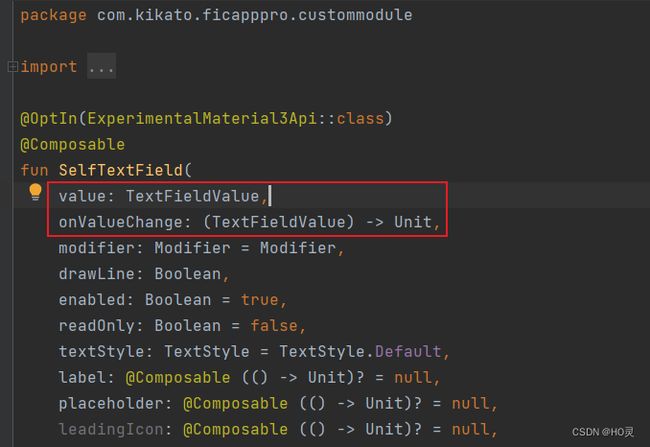The width and height of the screenshot is (650, 447).
Task: Click the false value of readOnly
Action: (274, 326)
